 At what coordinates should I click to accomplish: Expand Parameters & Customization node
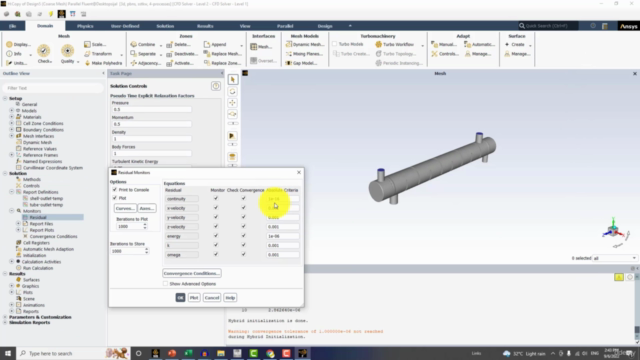click(x=5, y=317)
